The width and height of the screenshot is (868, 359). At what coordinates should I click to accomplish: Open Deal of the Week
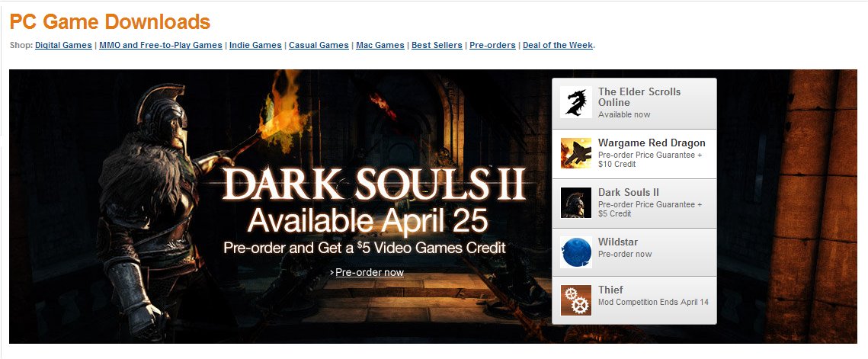(558, 46)
